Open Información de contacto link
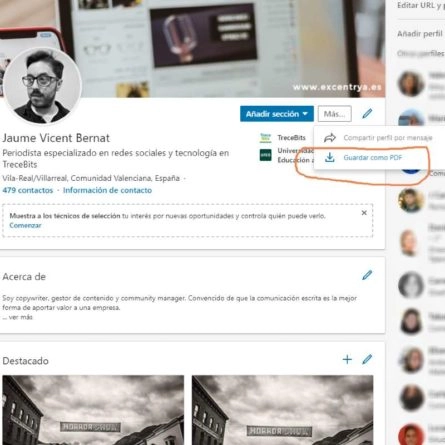The image size is (445, 445). point(107,190)
